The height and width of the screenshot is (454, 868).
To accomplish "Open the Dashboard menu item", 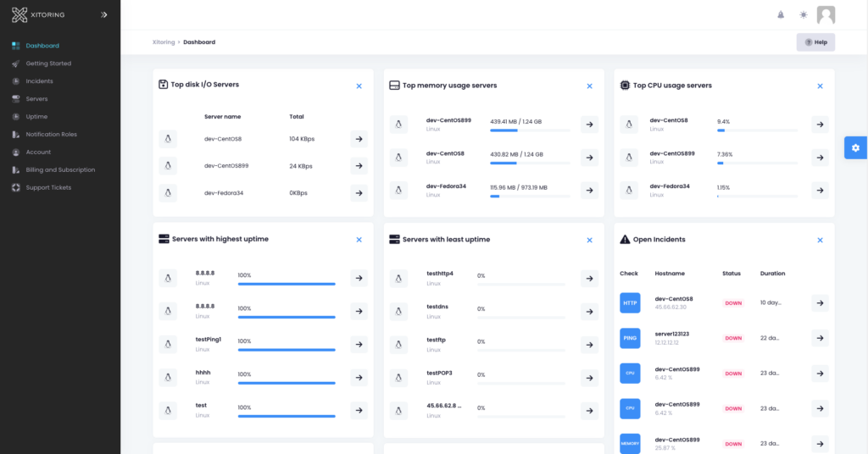I will tap(42, 46).
